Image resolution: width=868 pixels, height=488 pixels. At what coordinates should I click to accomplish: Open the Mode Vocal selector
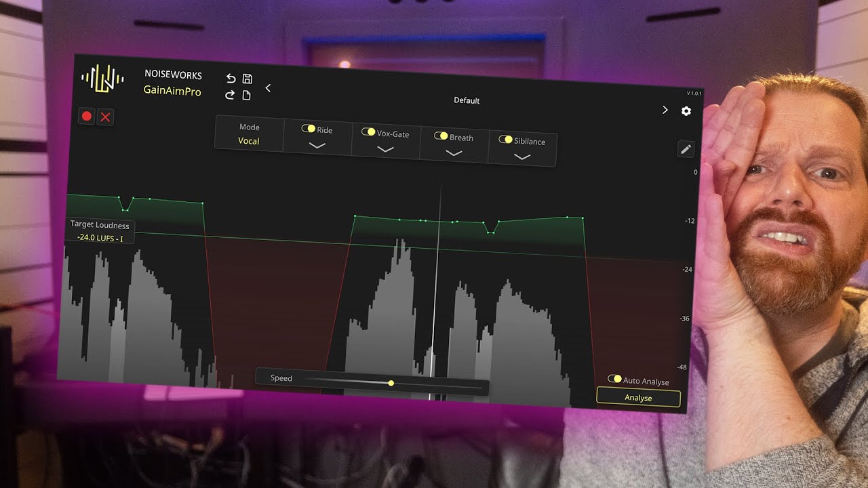[x=249, y=134]
